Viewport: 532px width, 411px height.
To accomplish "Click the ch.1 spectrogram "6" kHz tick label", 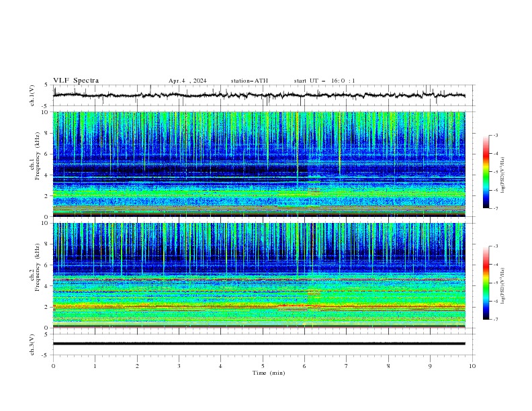I will tap(46, 154).
